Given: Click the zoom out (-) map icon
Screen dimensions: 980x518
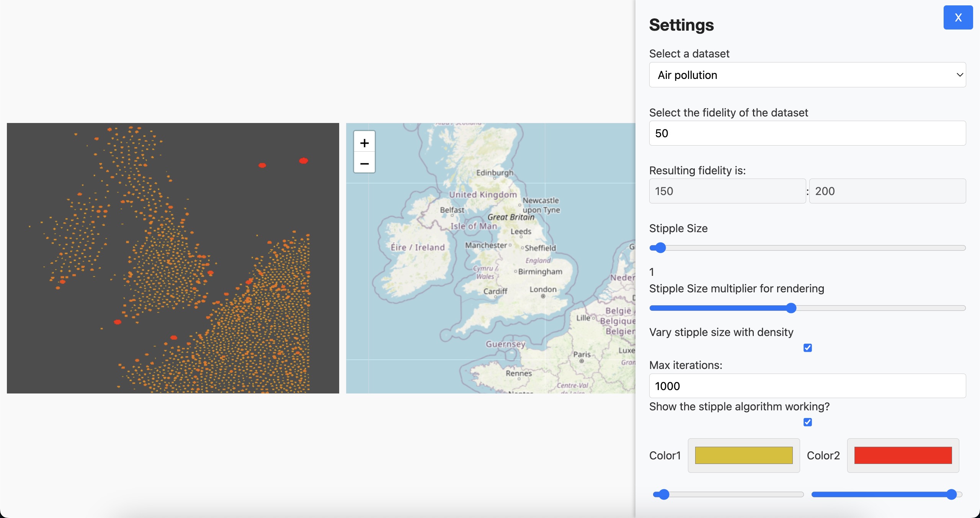Looking at the screenshot, I should 364,163.
